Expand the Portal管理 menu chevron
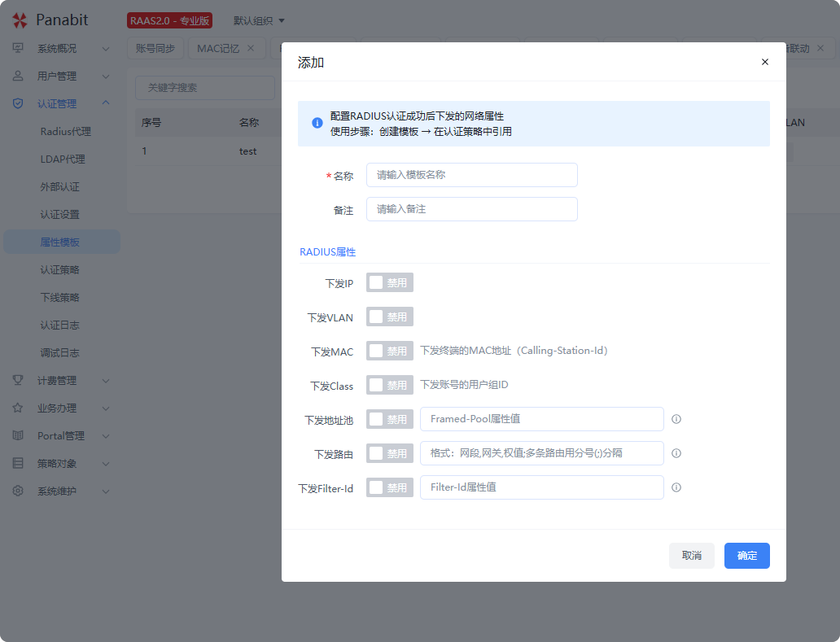 click(106, 436)
